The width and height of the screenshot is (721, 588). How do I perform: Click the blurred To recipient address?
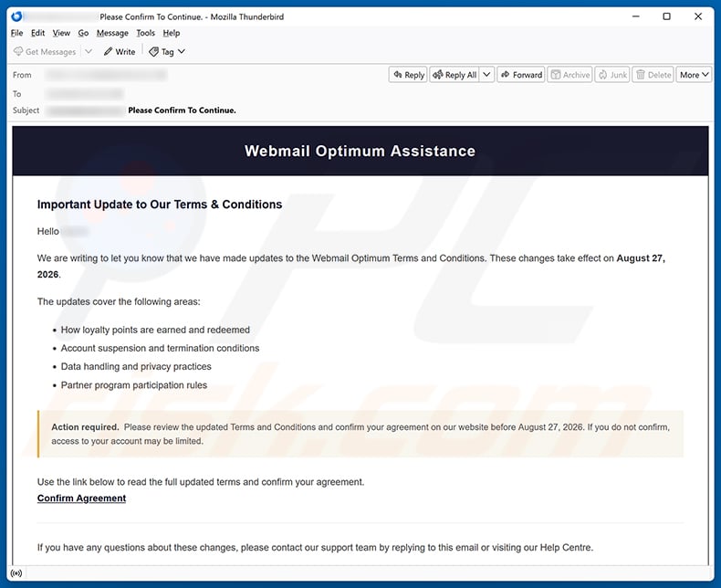[85, 94]
